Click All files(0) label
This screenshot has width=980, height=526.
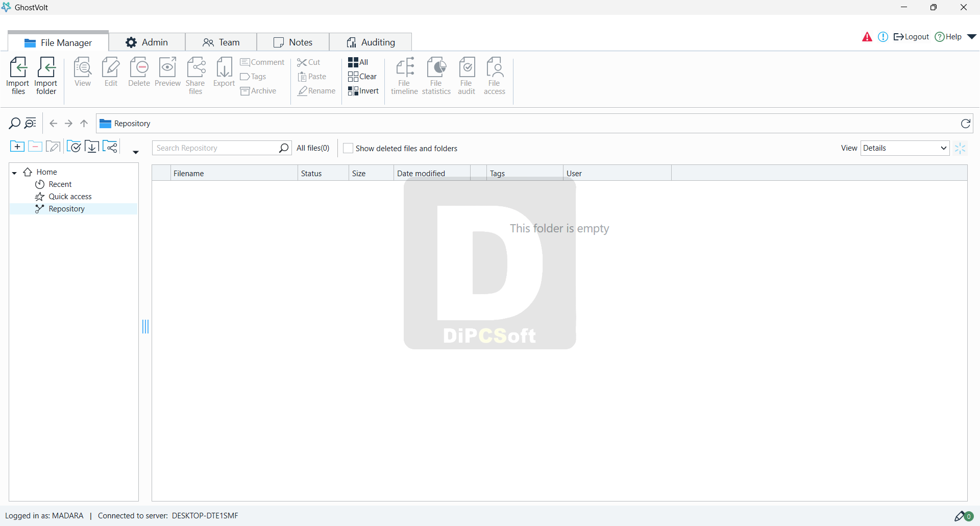[313, 148]
